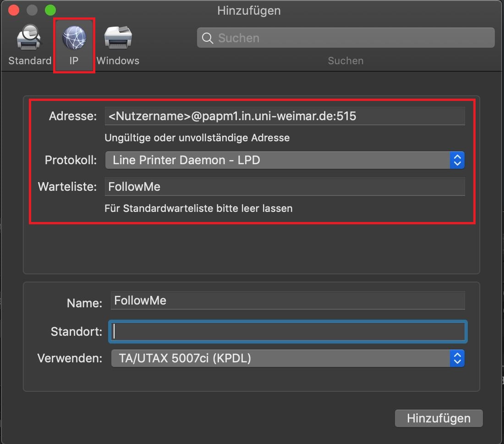The height and width of the screenshot is (444, 504).
Task: Click the Suchen label below search field
Action: click(x=345, y=61)
